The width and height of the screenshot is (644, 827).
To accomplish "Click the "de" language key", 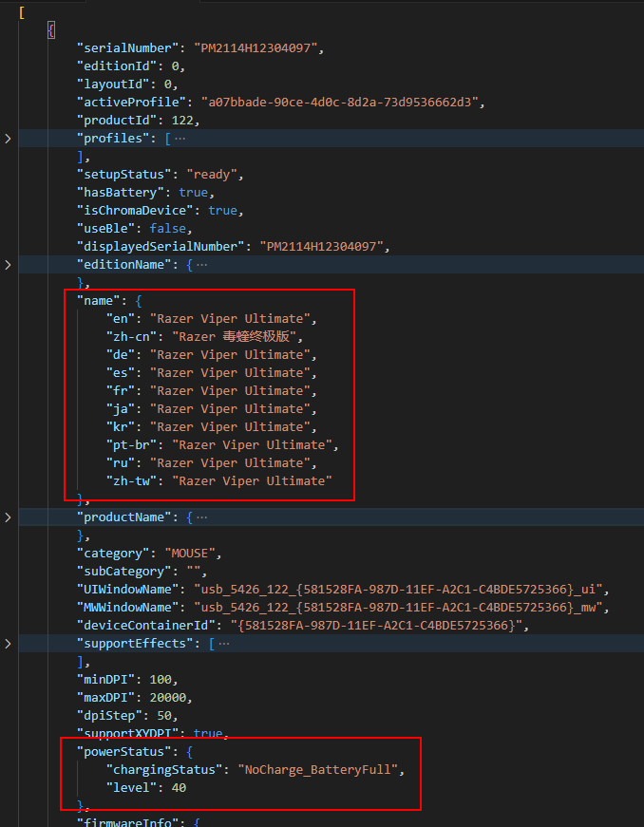I will tap(121, 355).
